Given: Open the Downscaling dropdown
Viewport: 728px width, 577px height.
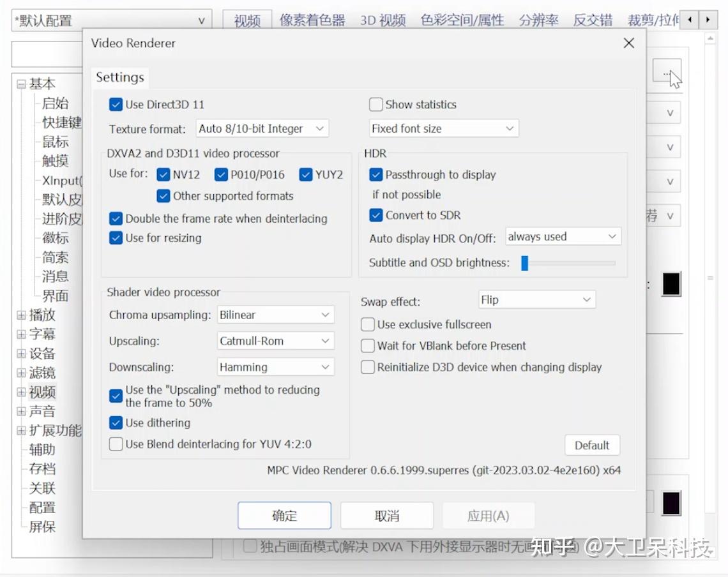Looking at the screenshot, I should 275,366.
